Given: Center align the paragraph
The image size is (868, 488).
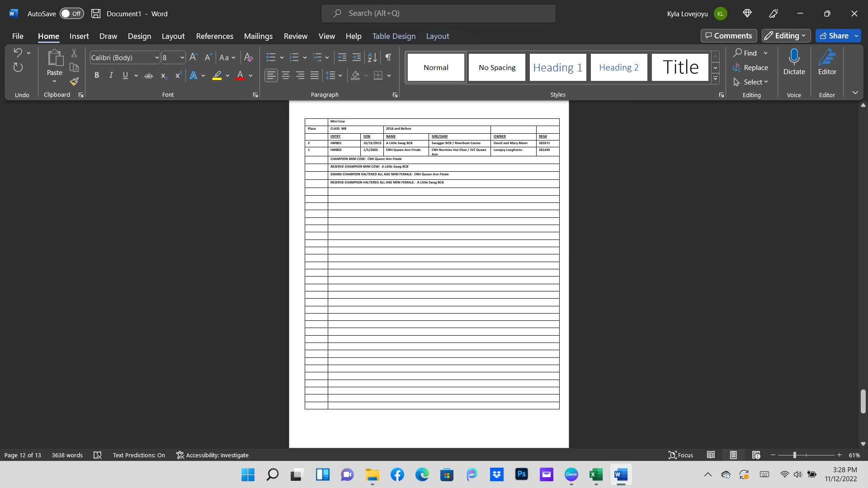Looking at the screenshot, I should [285, 76].
